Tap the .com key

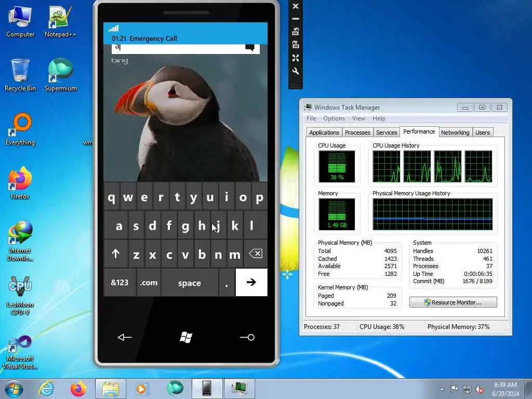click(149, 282)
